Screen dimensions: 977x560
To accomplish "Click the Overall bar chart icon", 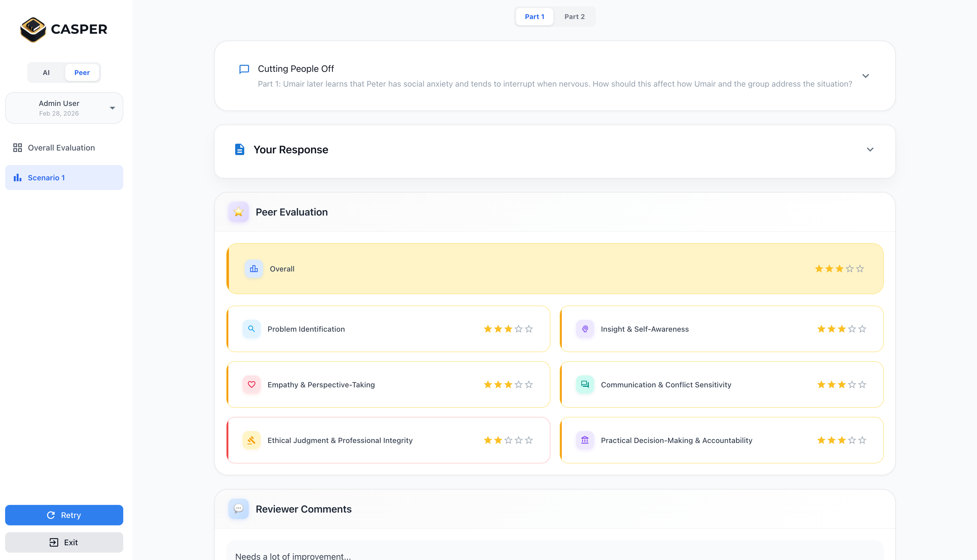I will click(254, 269).
